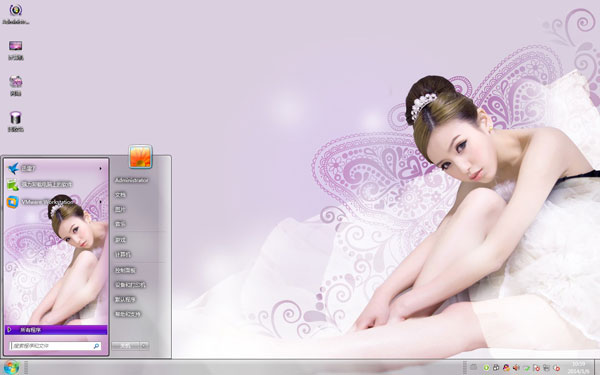Open Computer (计算机) from Start menu

coord(122,254)
